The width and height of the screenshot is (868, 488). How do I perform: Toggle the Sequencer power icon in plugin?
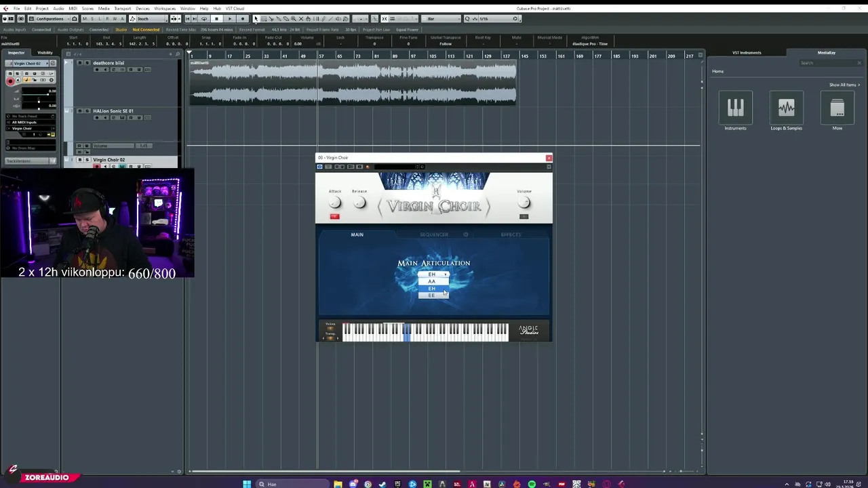click(466, 235)
